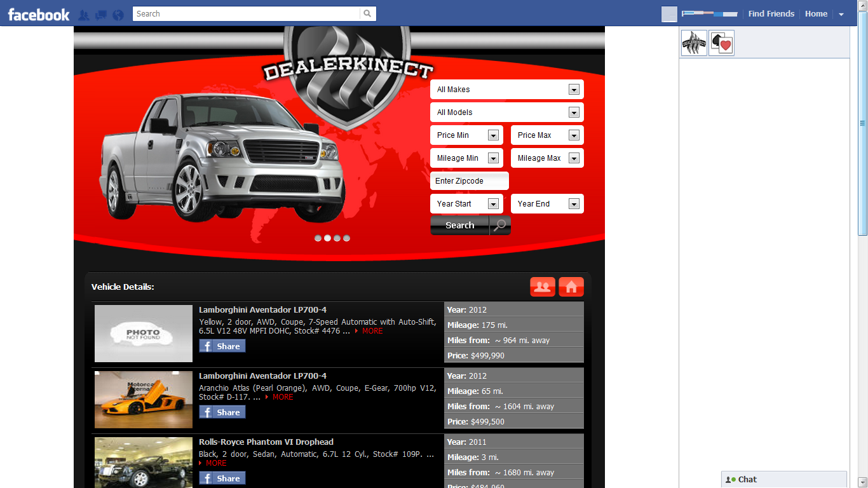
Task: Click the magnifier icon beside Search button
Action: click(x=500, y=226)
